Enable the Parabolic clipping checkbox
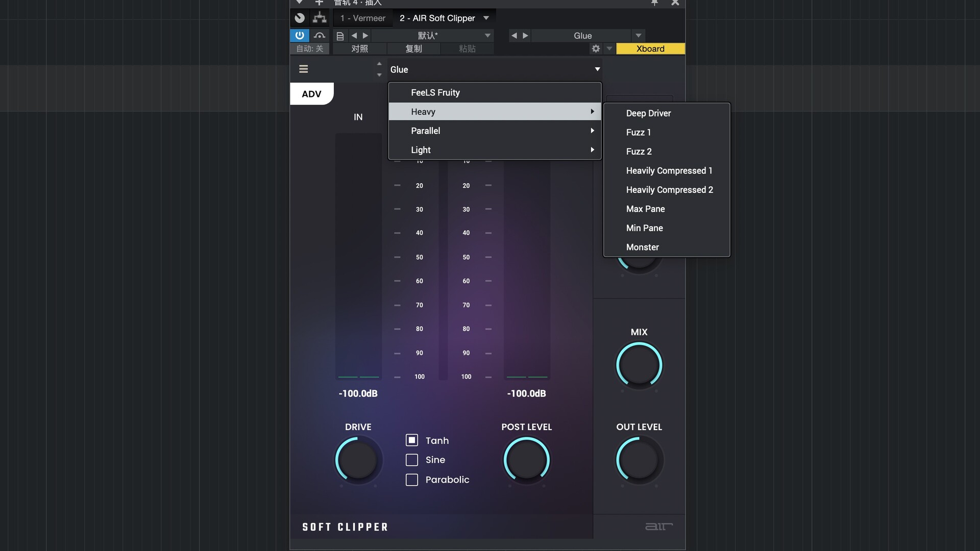The width and height of the screenshot is (980, 551). 412,480
